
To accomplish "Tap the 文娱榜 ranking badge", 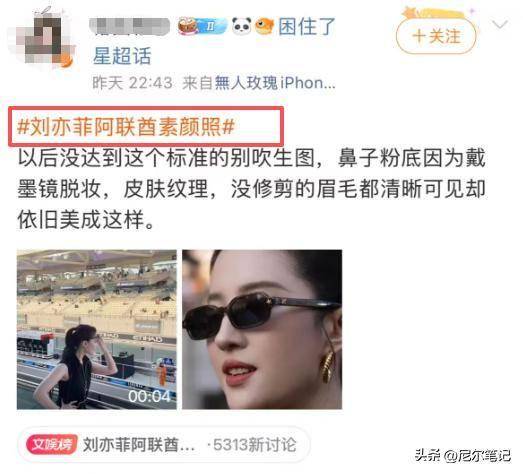I will pyautogui.click(x=52, y=444).
